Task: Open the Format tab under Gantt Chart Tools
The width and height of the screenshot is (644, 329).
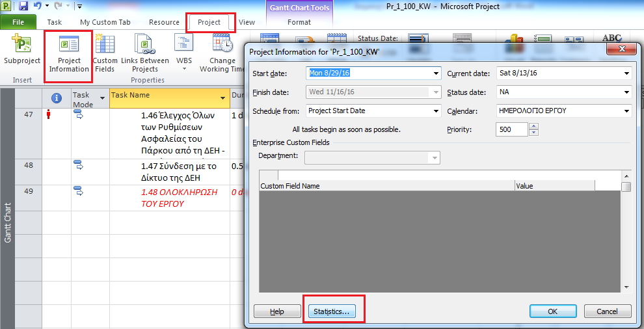Action: [x=299, y=22]
